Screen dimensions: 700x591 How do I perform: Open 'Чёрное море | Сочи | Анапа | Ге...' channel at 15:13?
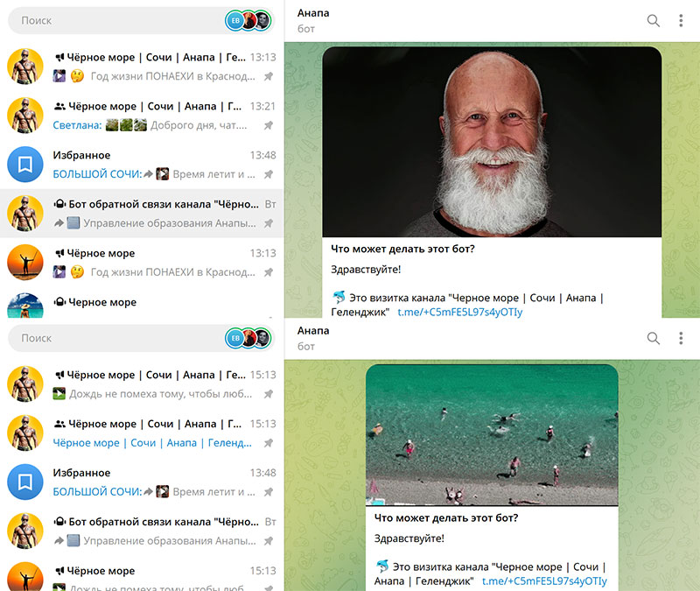(x=142, y=384)
